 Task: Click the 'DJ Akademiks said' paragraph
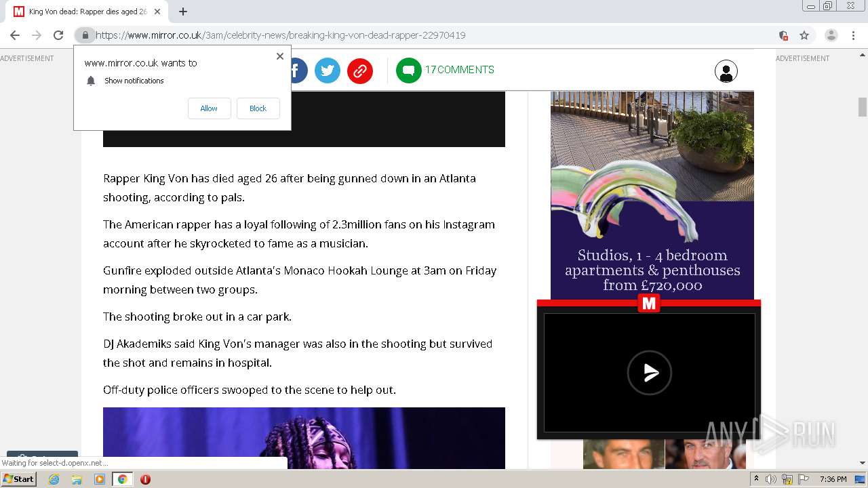click(x=298, y=353)
